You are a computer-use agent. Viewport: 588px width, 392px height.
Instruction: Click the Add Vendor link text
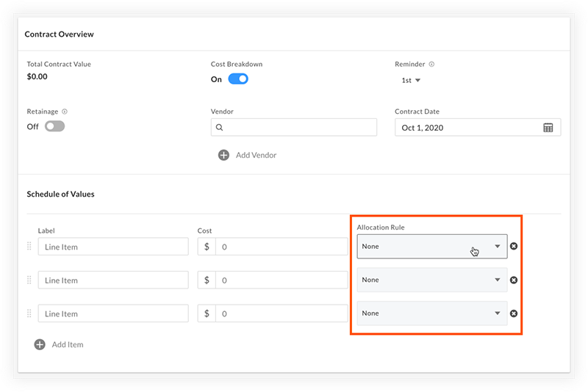point(256,155)
